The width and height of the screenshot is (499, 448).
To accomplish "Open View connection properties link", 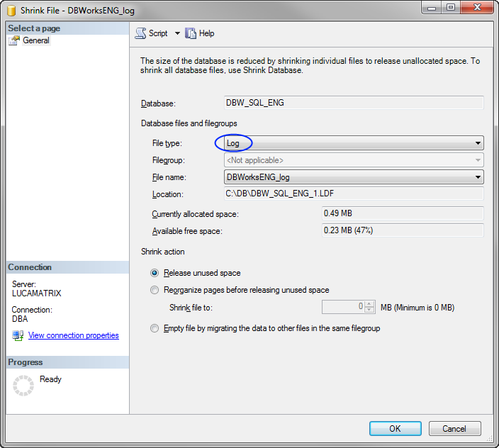I will 74,335.
